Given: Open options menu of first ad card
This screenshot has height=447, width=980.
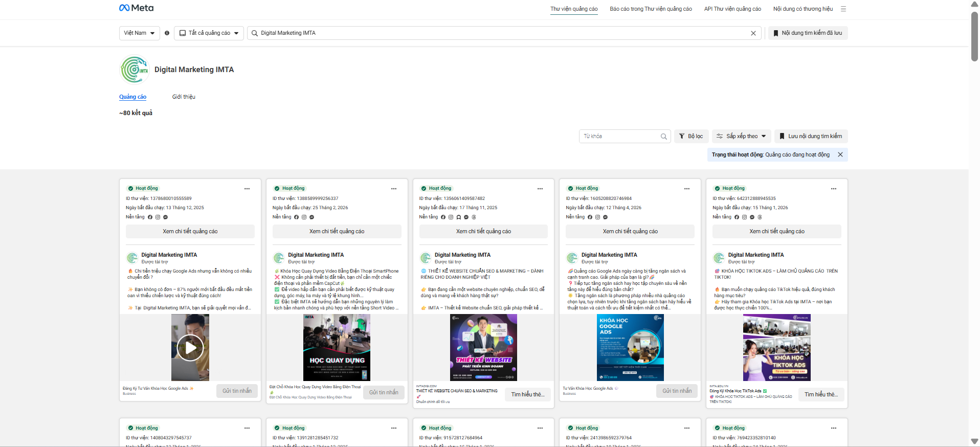Looking at the screenshot, I should [247, 189].
